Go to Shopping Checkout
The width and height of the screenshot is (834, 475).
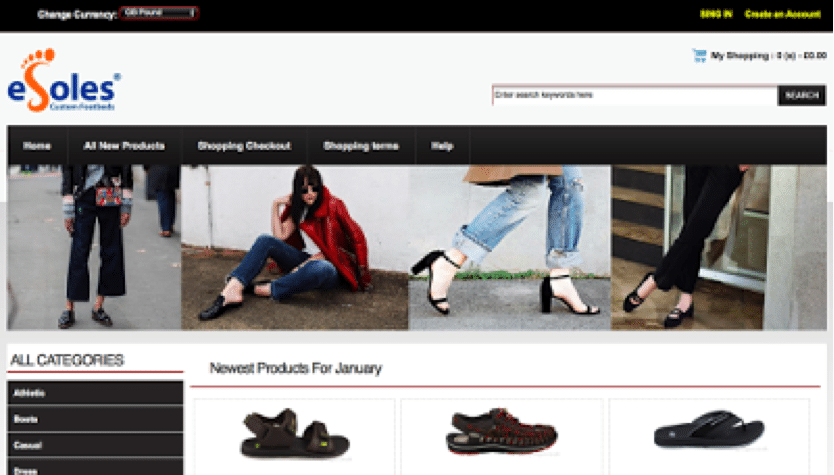point(244,146)
